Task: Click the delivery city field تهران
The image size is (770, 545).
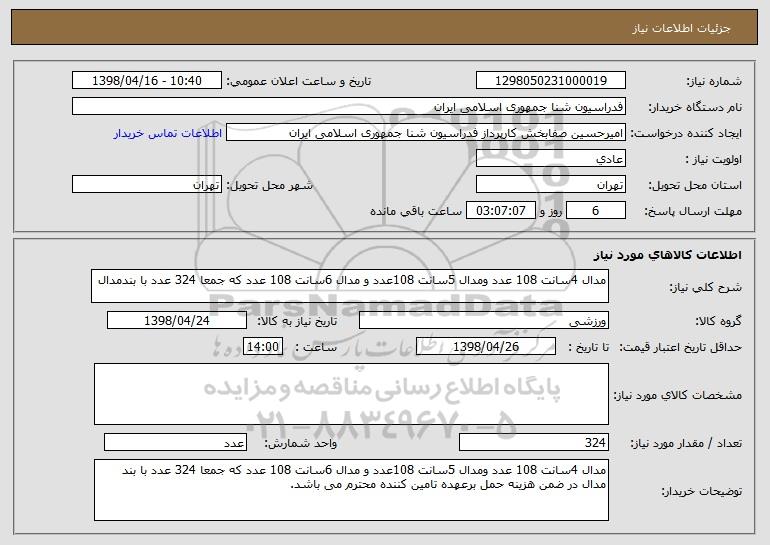Action: [147, 185]
